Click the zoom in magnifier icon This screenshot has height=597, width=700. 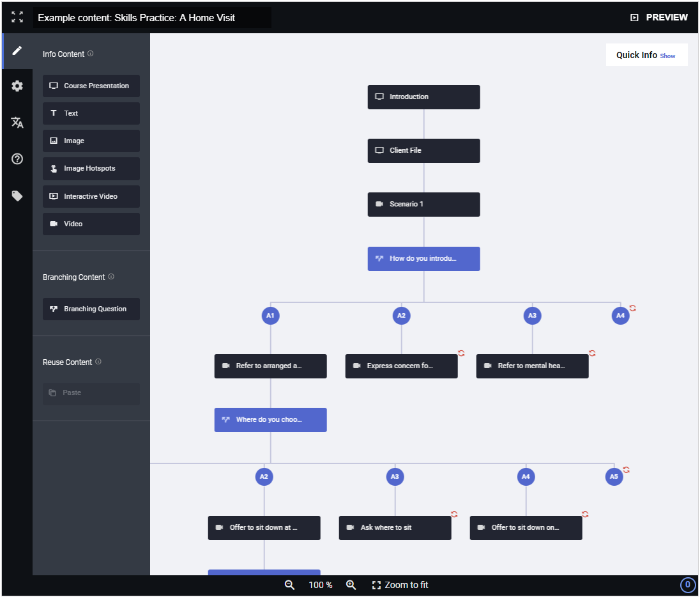351,585
